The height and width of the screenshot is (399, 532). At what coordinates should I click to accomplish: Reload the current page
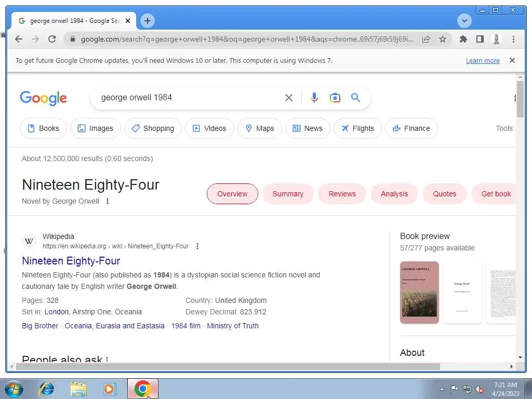tap(52, 39)
